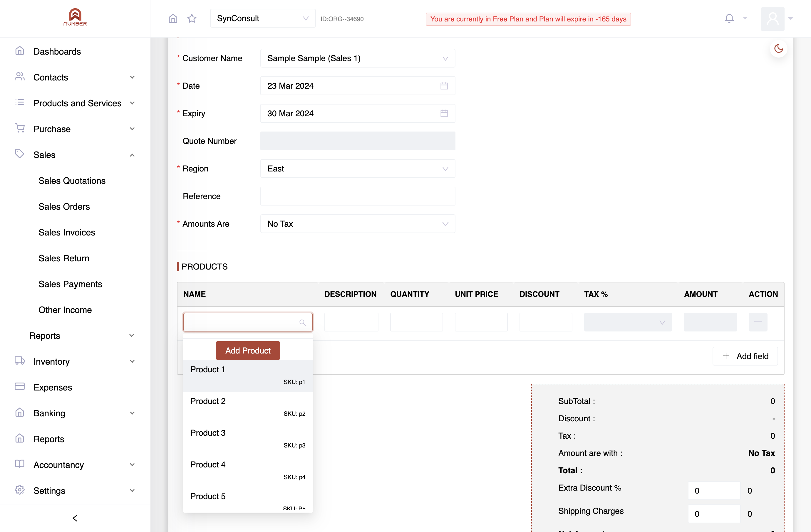Toggle dark mode moon icon
Viewport: 811px width, 532px height.
point(779,49)
